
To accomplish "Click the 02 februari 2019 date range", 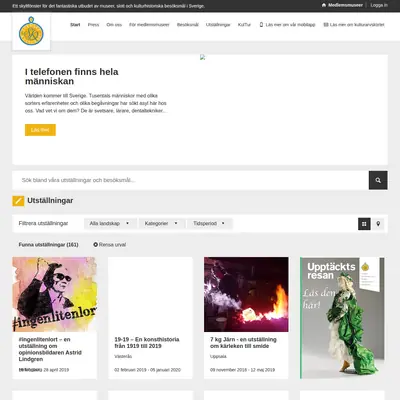I will (x=147, y=370).
